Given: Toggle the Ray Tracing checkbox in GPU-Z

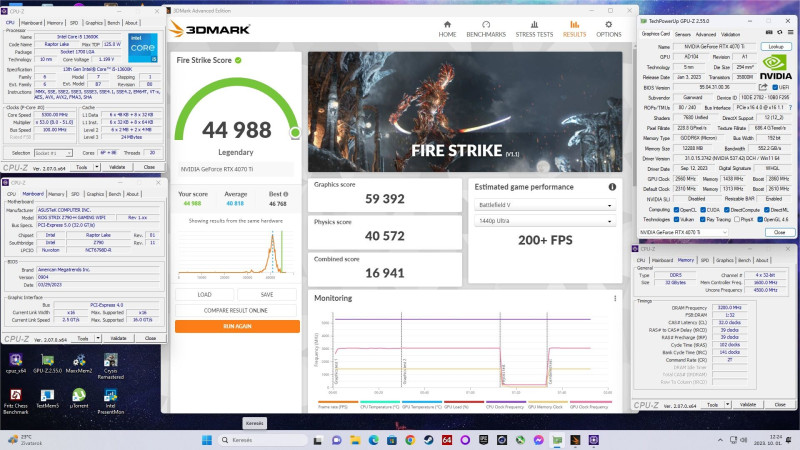Looking at the screenshot, I should point(703,219).
